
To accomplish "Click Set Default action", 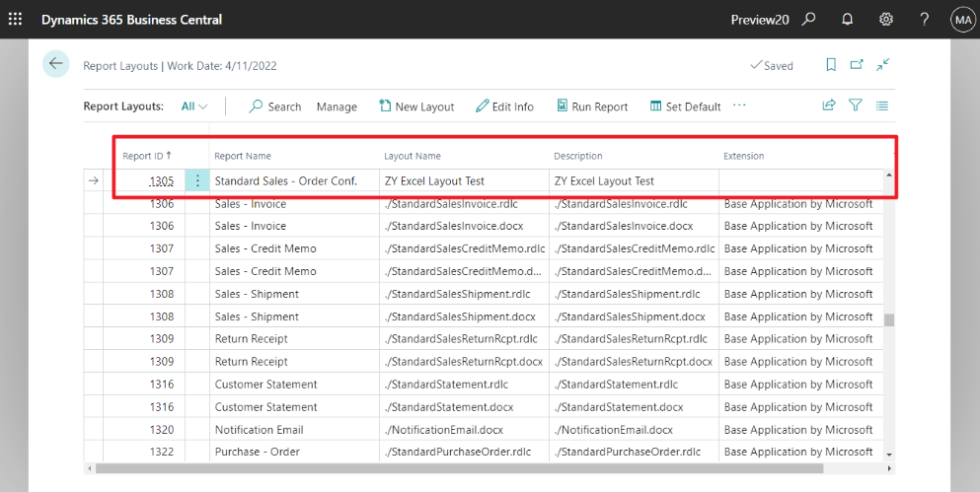I will [x=686, y=106].
